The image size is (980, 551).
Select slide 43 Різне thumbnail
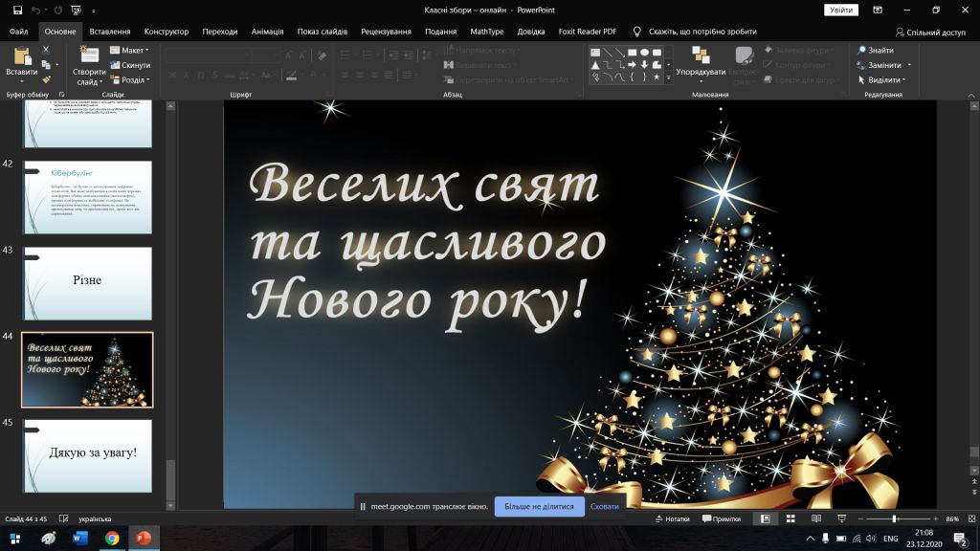click(x=87, y=283)
